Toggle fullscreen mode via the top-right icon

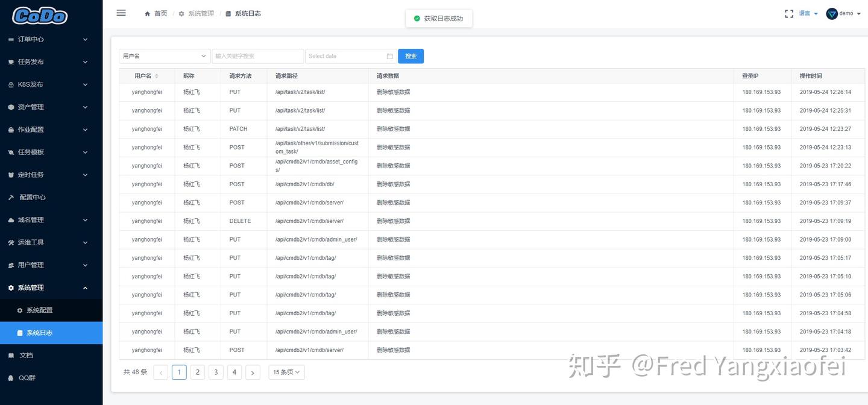pyautogui.click(x=789, y=13)
